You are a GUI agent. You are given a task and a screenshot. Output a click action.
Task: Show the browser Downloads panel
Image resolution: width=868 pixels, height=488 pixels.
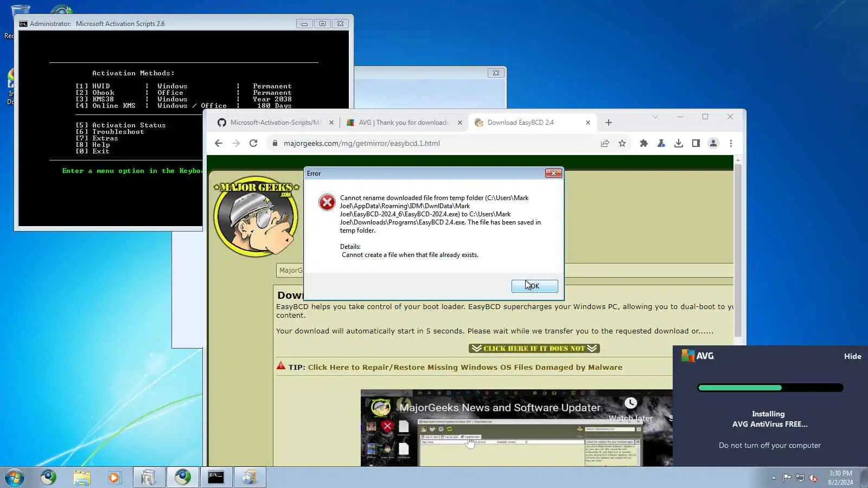coord(679,143)
